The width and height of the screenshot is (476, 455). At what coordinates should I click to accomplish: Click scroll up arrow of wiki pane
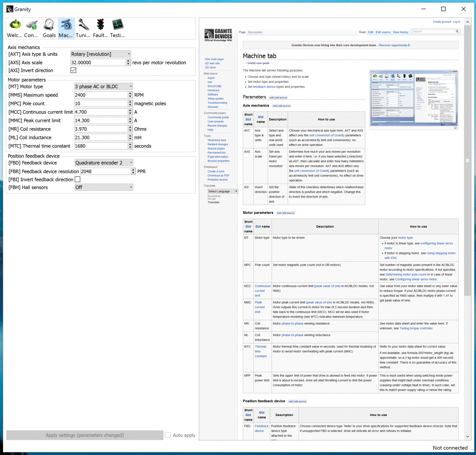467,22
